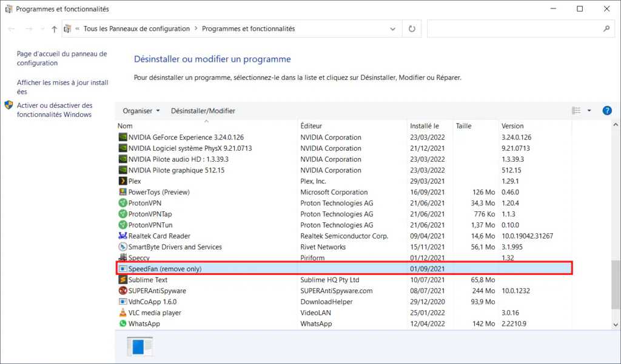The width and height of the screenshot is (621, 364).
Task: Go up one level with up arrow
Action: click(54, 29)
